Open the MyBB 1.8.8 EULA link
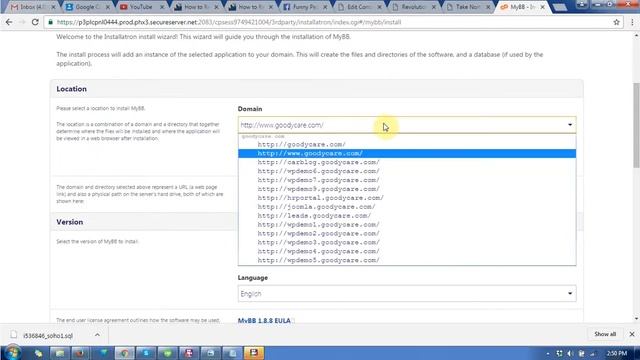The width and height of the screenshot is (640, 360). click(264, 321)
